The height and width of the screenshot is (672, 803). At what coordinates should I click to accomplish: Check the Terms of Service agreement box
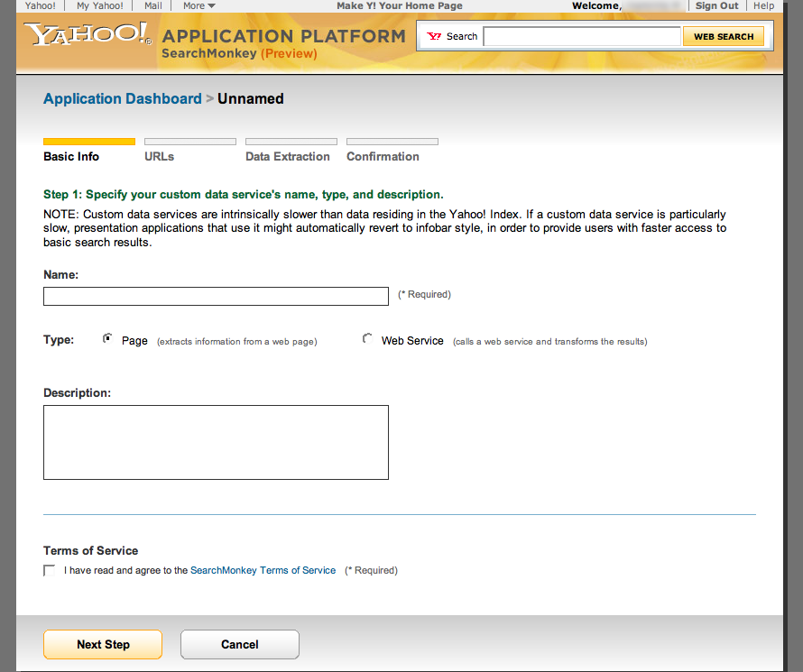click(49, 570)
